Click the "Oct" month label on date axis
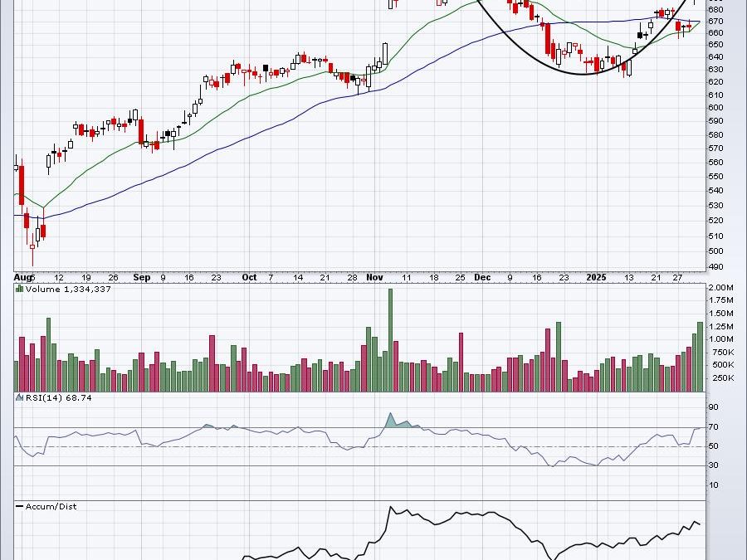Viewport: 747px width, 560px height. click(x=249, y=277)
